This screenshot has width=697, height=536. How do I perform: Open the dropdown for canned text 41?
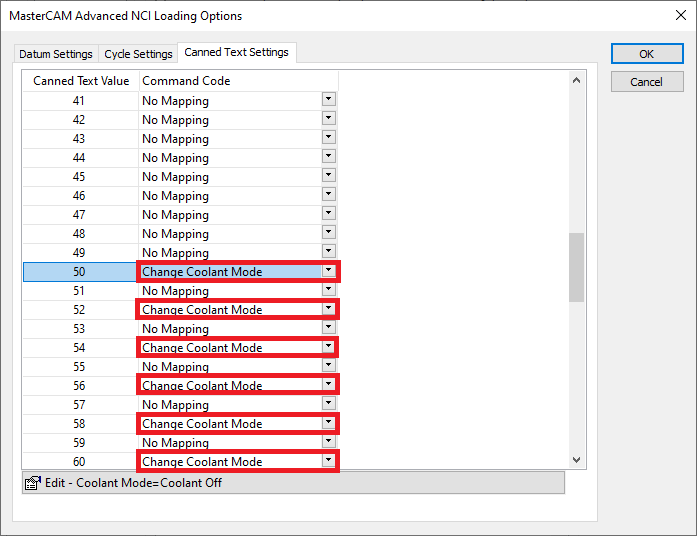pyautogui.click(x=328, y=99)
